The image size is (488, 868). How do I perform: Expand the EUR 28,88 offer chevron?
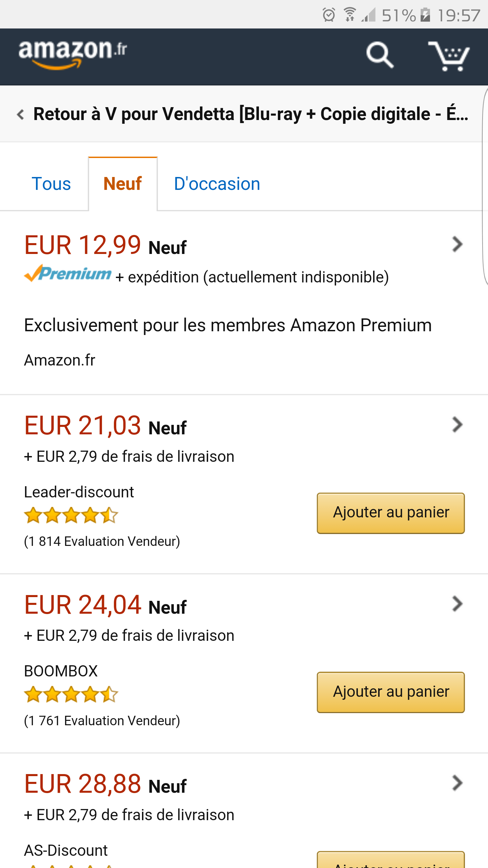point(457,783)
